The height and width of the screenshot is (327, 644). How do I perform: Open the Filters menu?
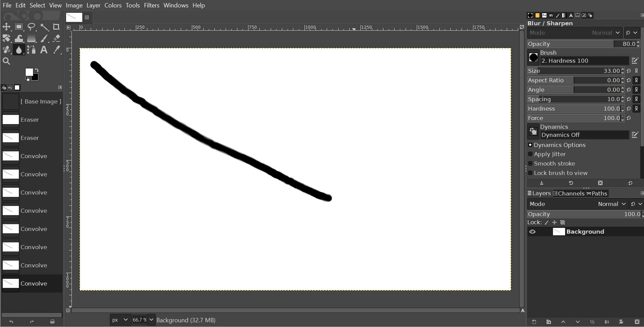151,5
